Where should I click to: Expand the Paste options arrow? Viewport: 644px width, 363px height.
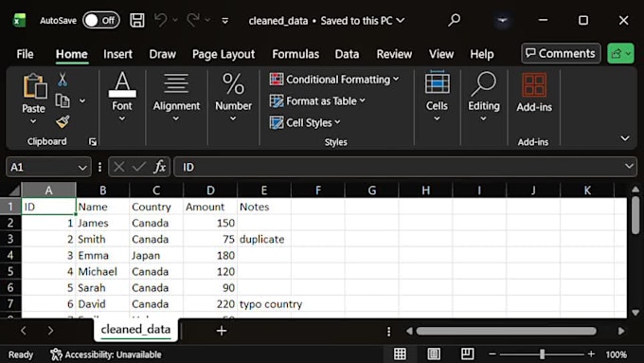coord(33,121)
